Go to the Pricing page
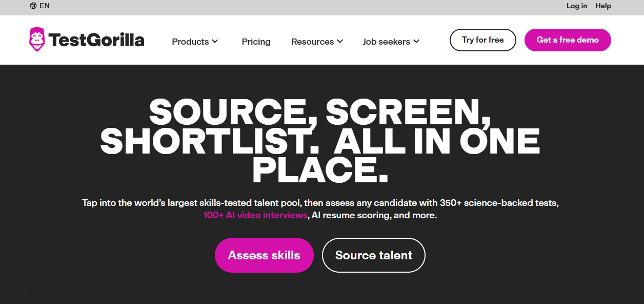 [256, 42]
